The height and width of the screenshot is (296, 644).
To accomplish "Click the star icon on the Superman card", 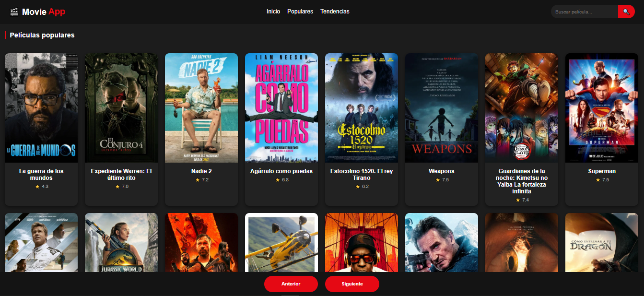I will tap(598, 180).
